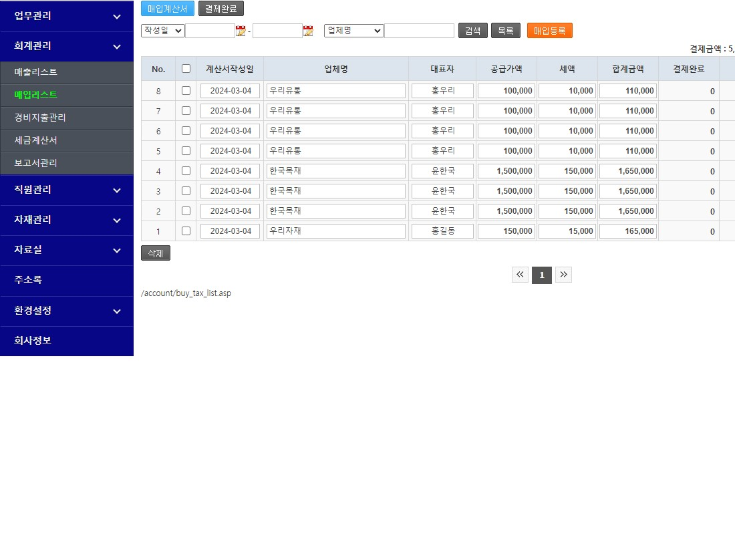Open the 업체명 search field dropdown
Image resolution: width=735 pixels, height=560 pixels.
point(353,31)
